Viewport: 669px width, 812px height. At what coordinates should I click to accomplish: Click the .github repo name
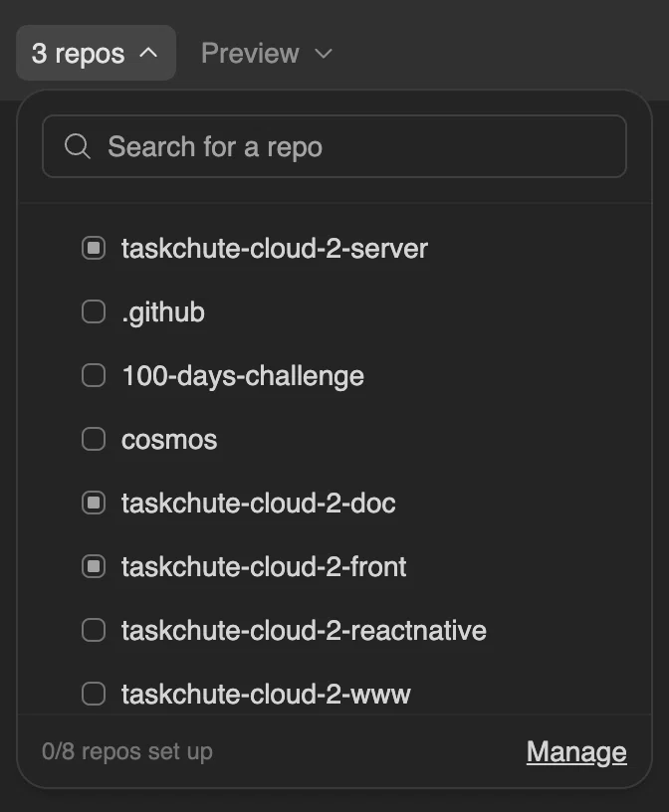click(x=163, y=312)
